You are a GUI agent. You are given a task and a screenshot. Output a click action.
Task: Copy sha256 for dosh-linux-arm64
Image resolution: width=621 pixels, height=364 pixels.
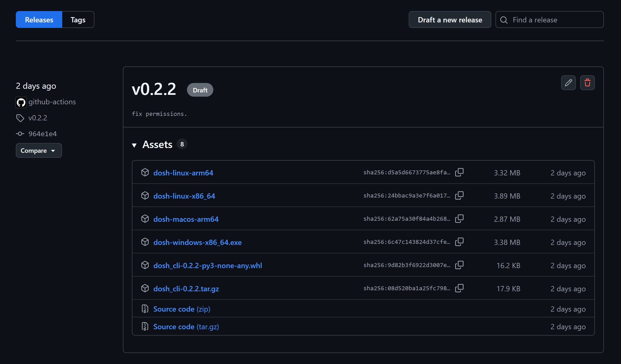459,173
